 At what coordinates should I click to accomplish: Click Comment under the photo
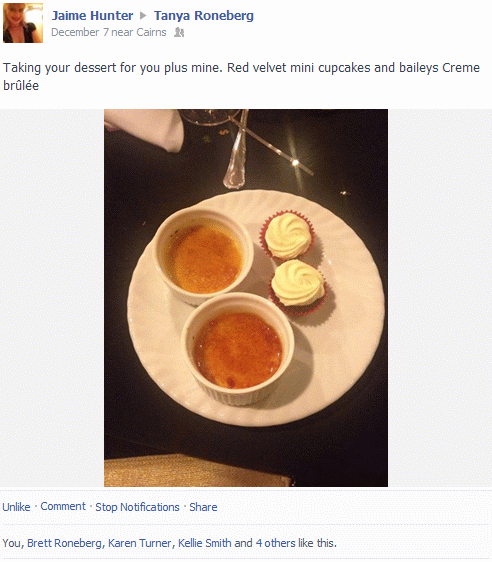63,506
